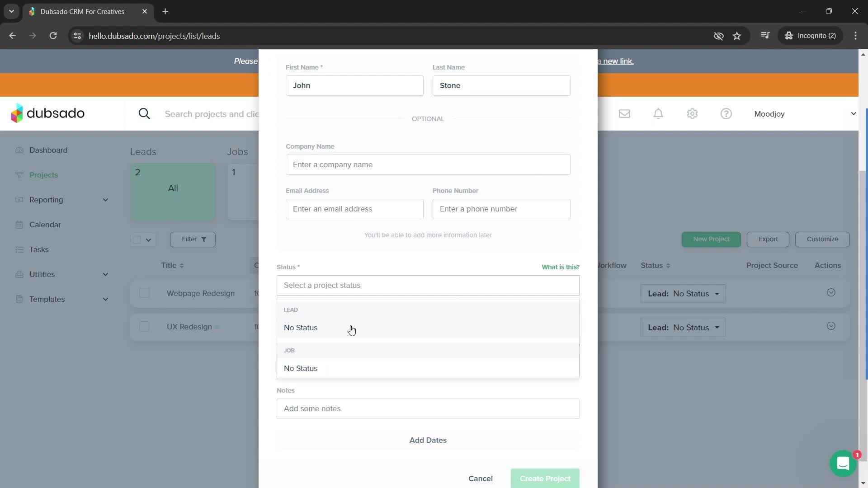
Task: Focus the Company Name input
Action: click(x=428, y=164)
